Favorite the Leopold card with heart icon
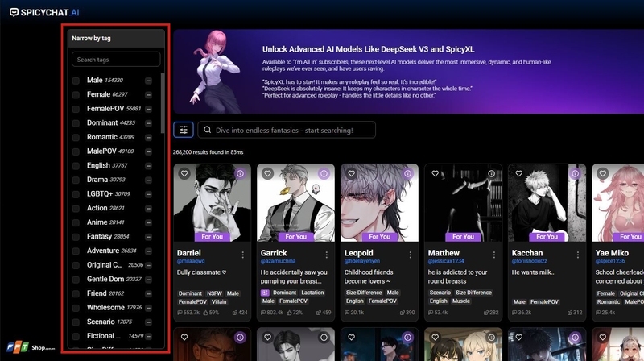 click(352, 173)
